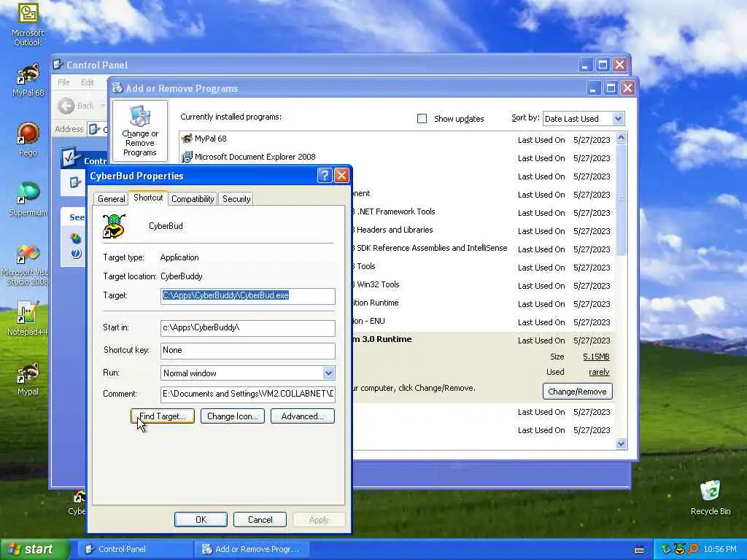
Task: Click the MyPal 68 program icon in list
Action: (x=187, y=139)
